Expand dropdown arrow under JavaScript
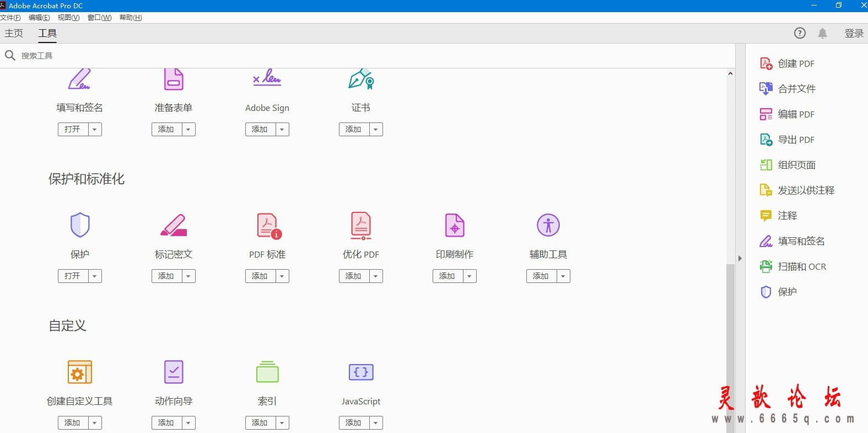Viewport: 868px width, 433px height. point(376,423)
